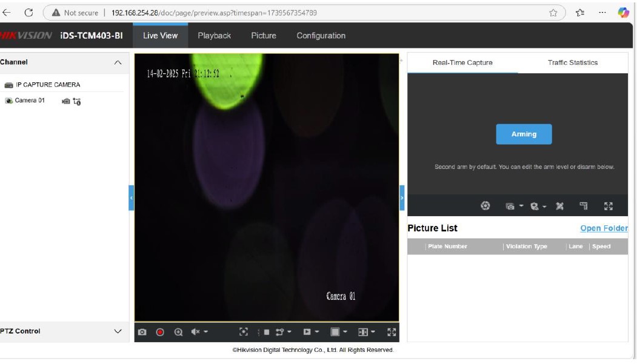
Task: Collapse the right capture panel handle
Action: pos(402,198)
